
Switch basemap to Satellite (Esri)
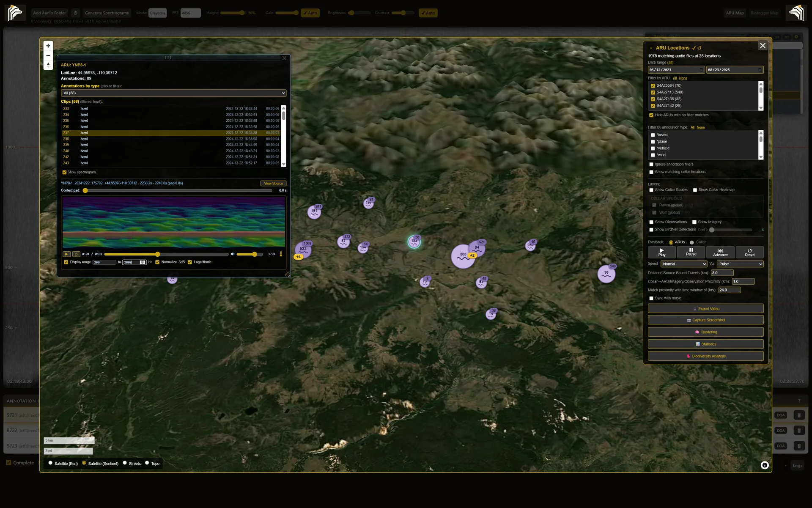coord(50,463)
